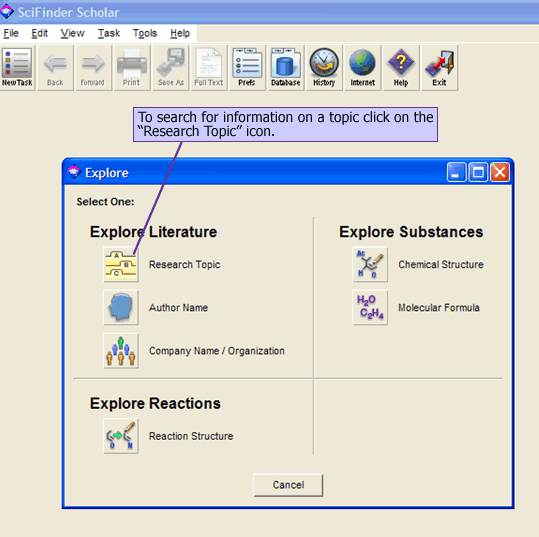Open the Help menu in menu bar

point(180,33)
